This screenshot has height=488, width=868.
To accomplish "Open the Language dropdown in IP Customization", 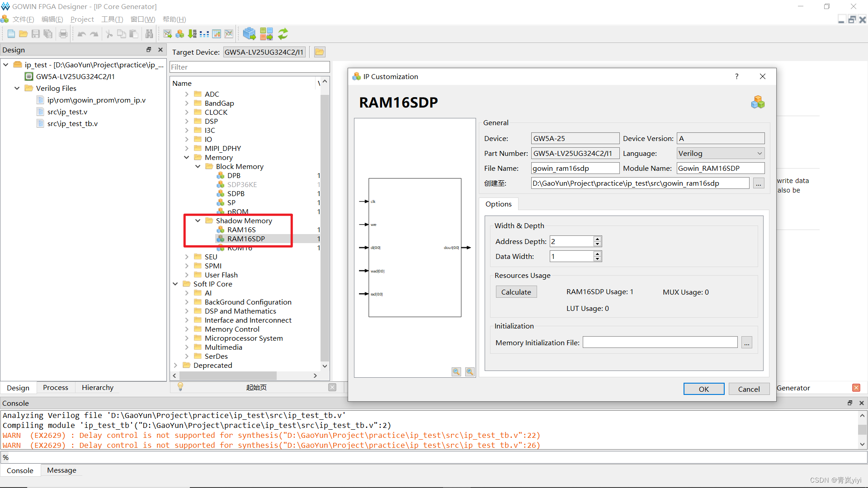I will pyautogui.click(x=759, y=153).
